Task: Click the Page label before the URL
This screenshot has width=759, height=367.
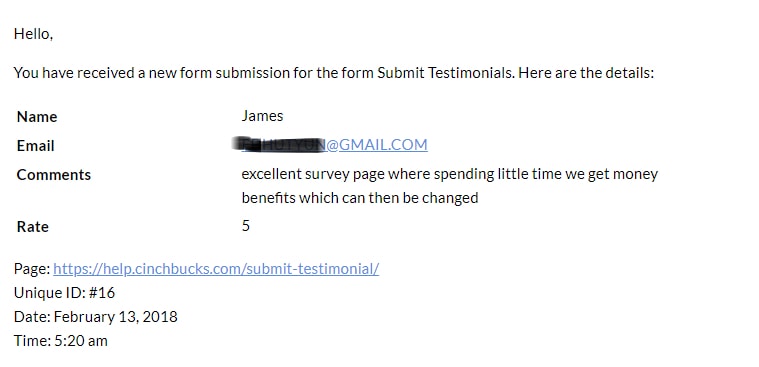Action: click(32, 269)
